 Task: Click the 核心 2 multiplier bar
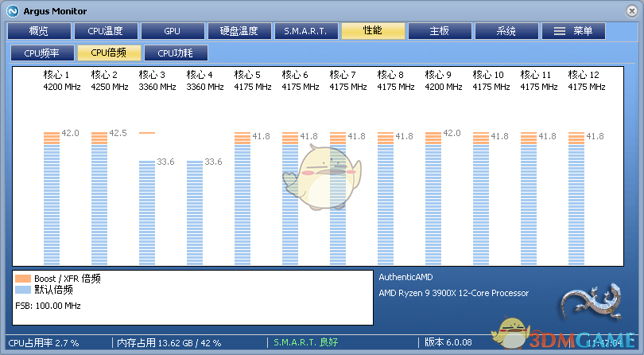click(99, 198)
